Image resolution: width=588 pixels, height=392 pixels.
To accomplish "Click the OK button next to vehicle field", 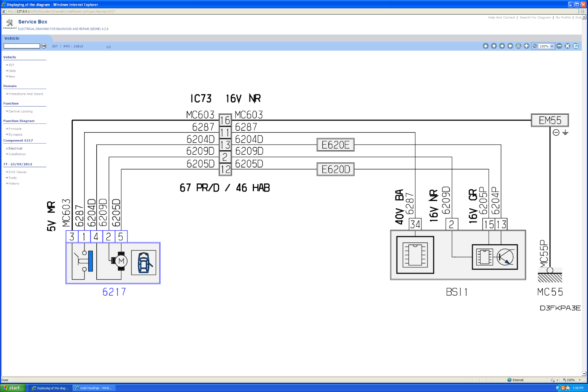I will (x=44, y=46).
